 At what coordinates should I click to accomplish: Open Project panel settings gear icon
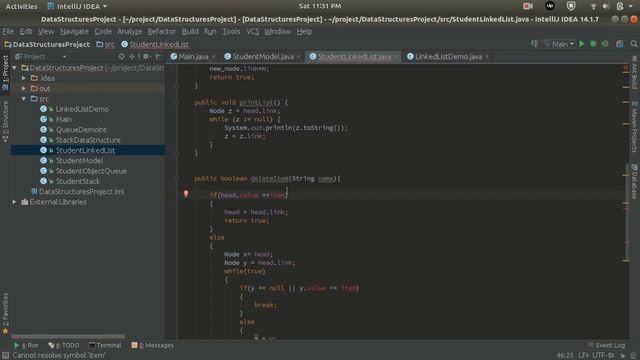pos(146,56)
